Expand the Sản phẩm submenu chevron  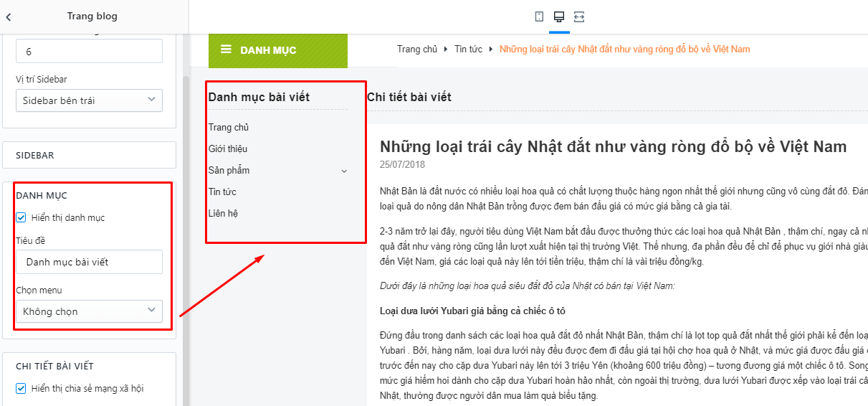[x=344, y=171]
